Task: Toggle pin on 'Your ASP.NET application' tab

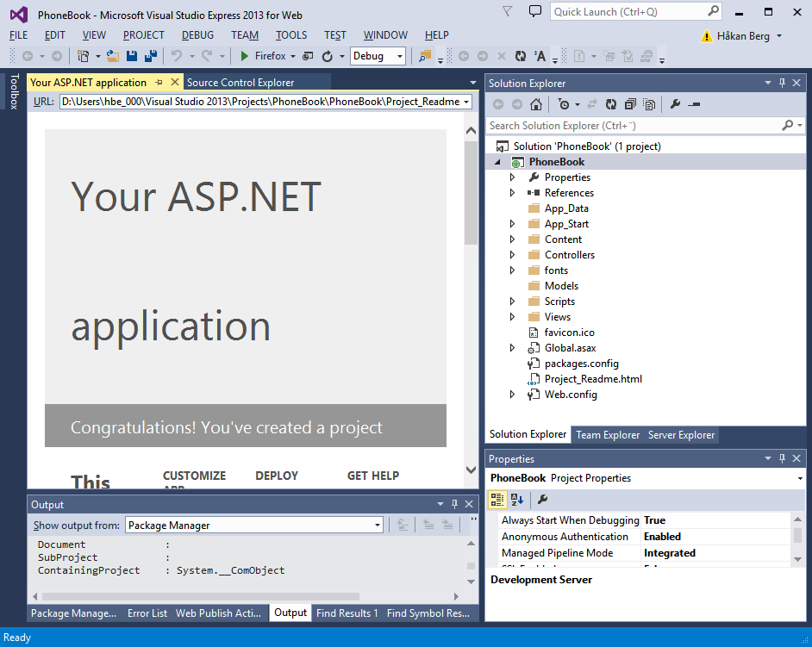Action: click(x=159, y=83)
